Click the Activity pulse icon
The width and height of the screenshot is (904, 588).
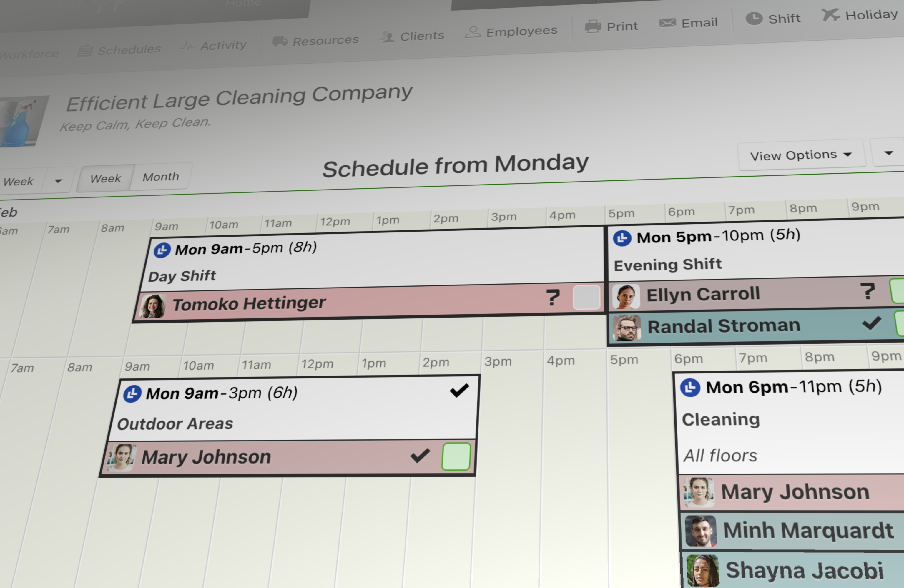click(188, 46)
